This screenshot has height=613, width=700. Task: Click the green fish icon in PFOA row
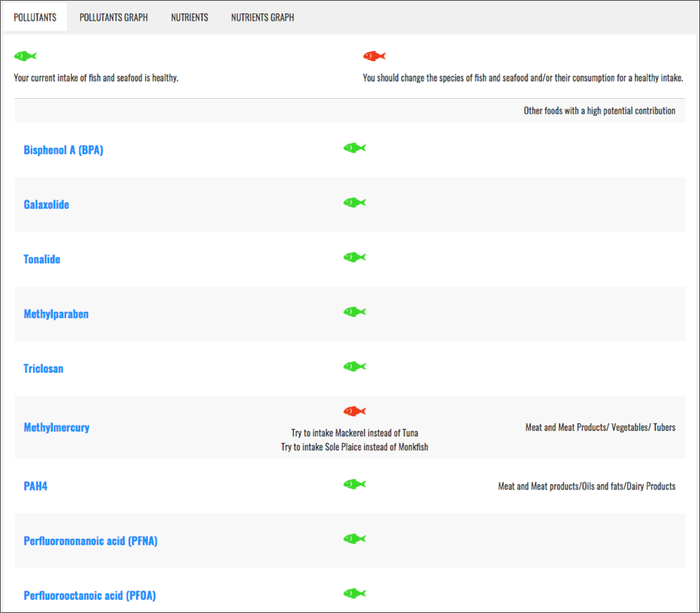354,593
